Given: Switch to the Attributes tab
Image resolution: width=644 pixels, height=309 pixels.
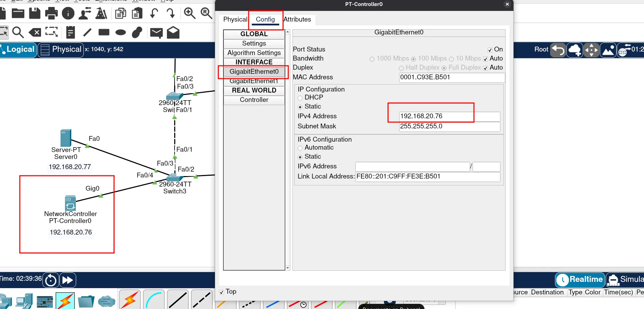Looking at the screenshot, I should pyautogui.click(x=297, y=19).
